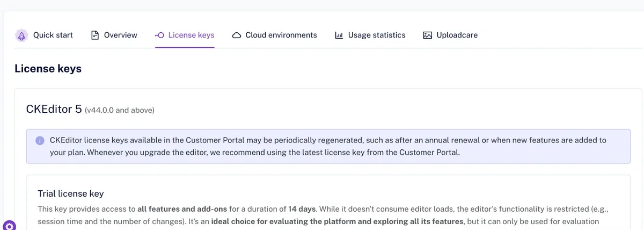
Task: Show the Usage statistics tab
Action: click(376, 35)
